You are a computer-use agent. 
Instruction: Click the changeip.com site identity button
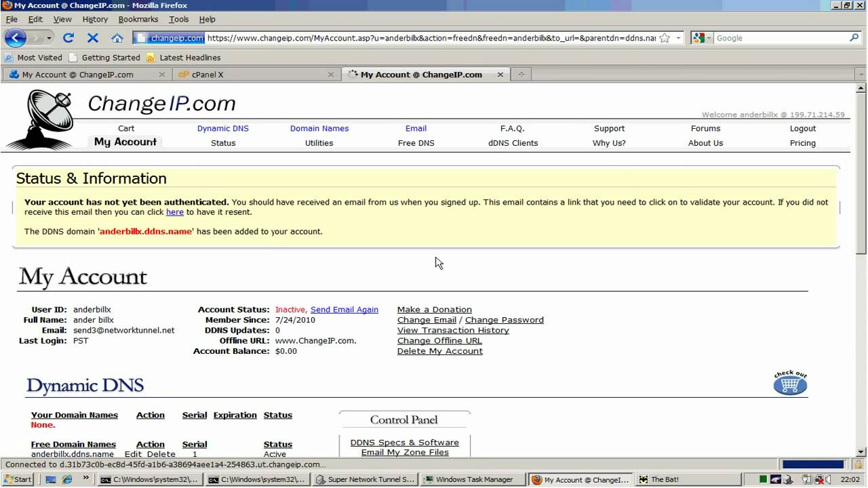pos(170,38)
